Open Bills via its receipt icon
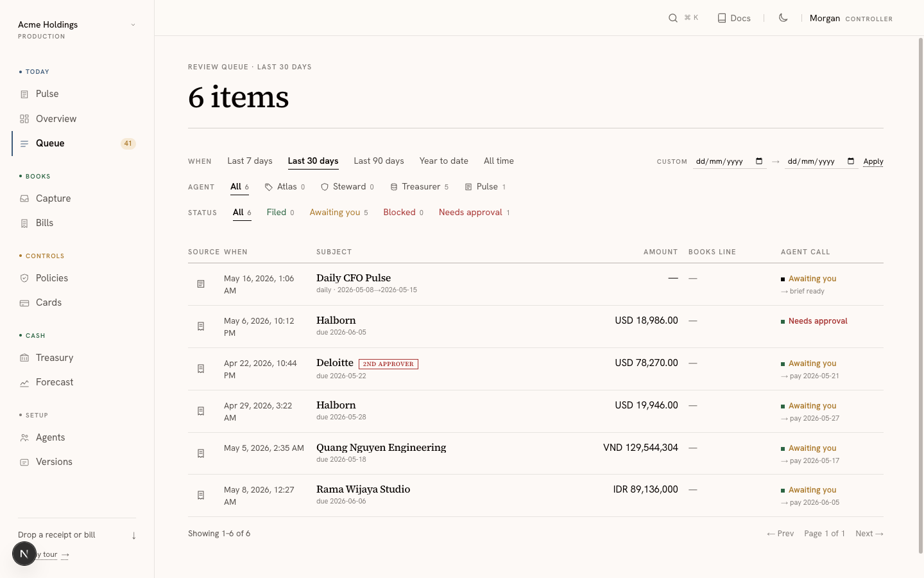The image size is (924, 578). tap(24, 223)
